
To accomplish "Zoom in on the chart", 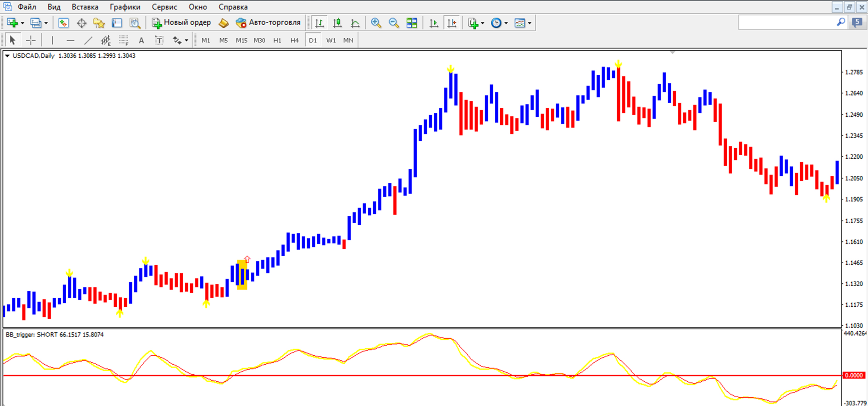I will coord(376,23).
